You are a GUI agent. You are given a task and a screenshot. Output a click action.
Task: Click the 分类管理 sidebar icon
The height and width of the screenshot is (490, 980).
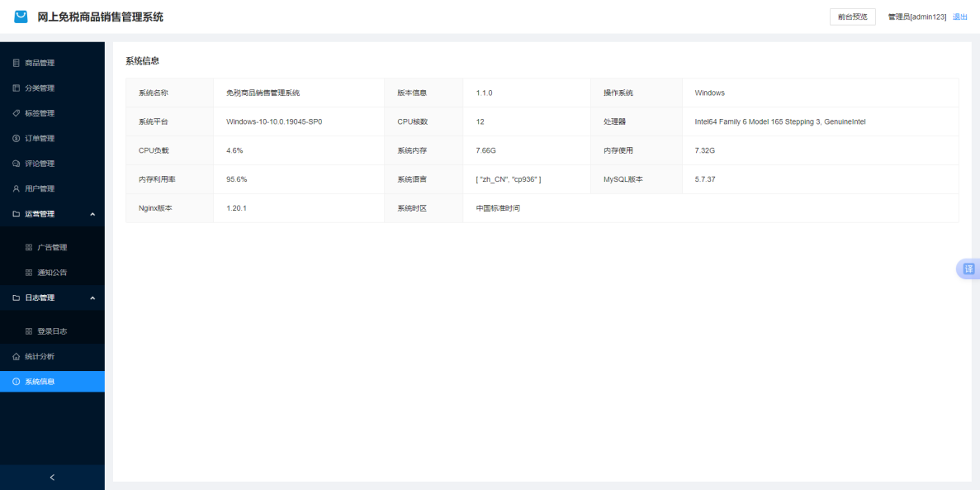[17, 88]
